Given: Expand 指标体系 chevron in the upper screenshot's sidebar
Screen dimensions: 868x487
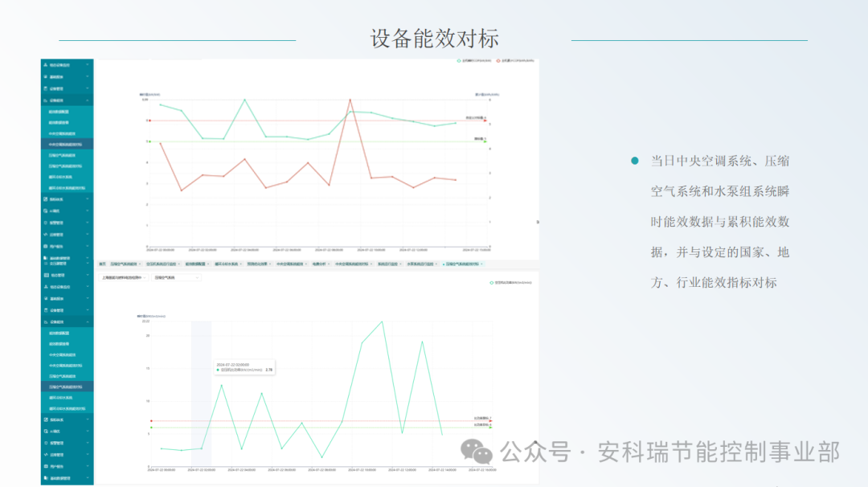Looking at the screenshot, I should click(88, 199).
